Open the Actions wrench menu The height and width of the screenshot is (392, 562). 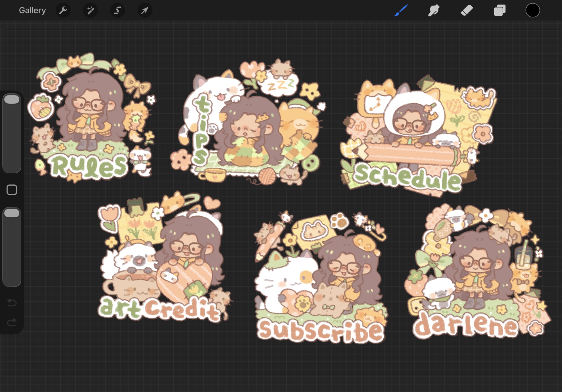pos(63,11)
